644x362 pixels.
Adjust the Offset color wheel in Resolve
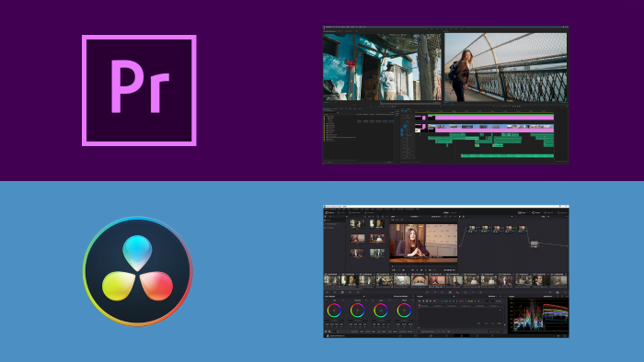[404, 310]
